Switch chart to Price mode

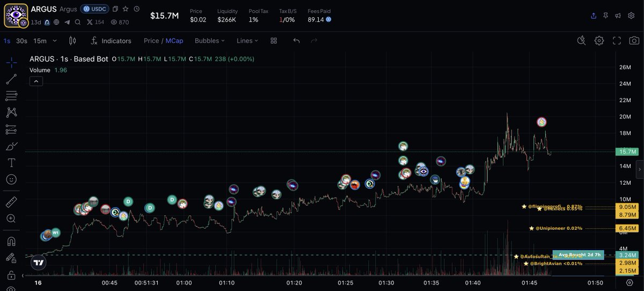coord(151,41)
